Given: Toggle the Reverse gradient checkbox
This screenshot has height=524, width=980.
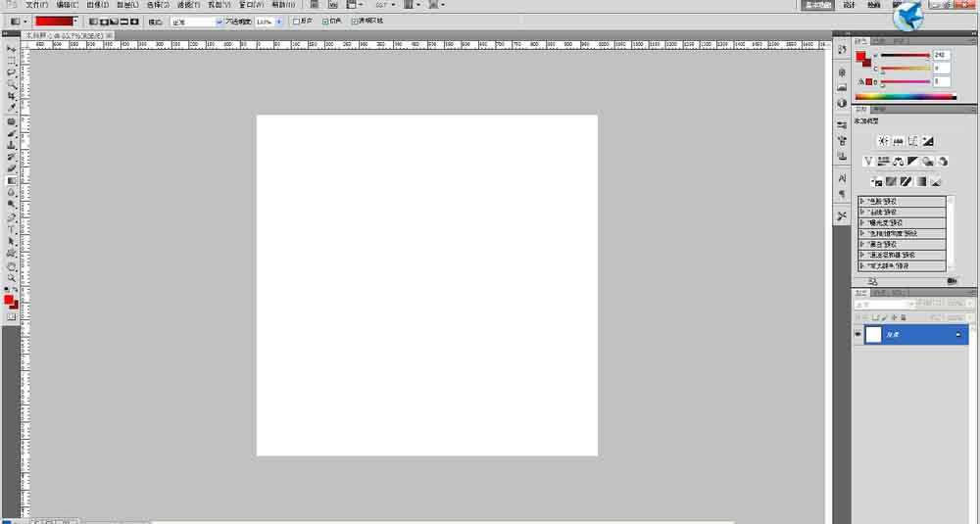Looking at the screenshot, I should (x=297, y=21).
